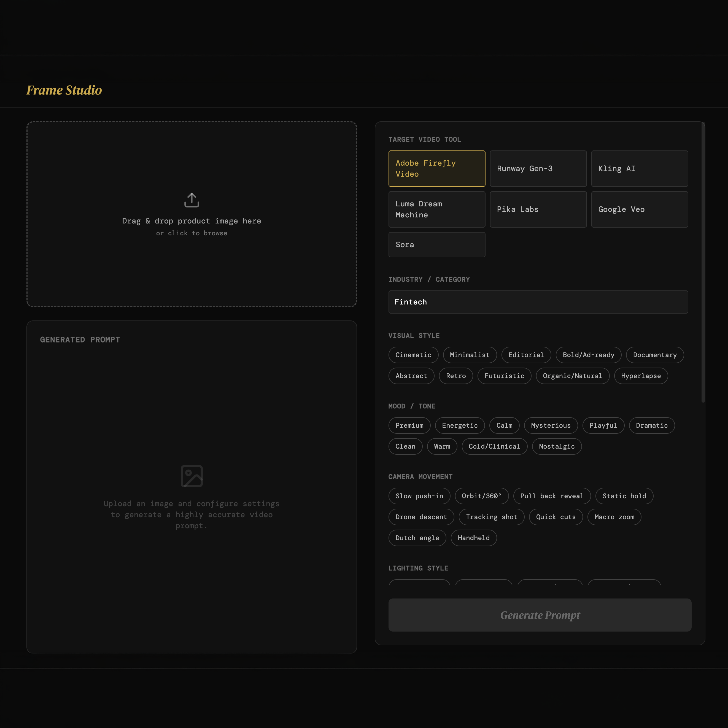
Task: Select Tracking shot movement chip
Action: coord(491,517)
